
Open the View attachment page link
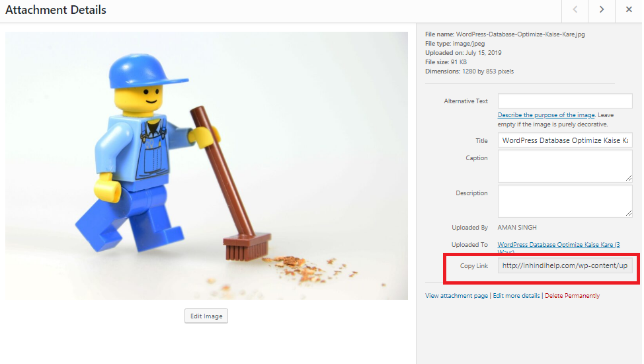click(x=456, y=296)
